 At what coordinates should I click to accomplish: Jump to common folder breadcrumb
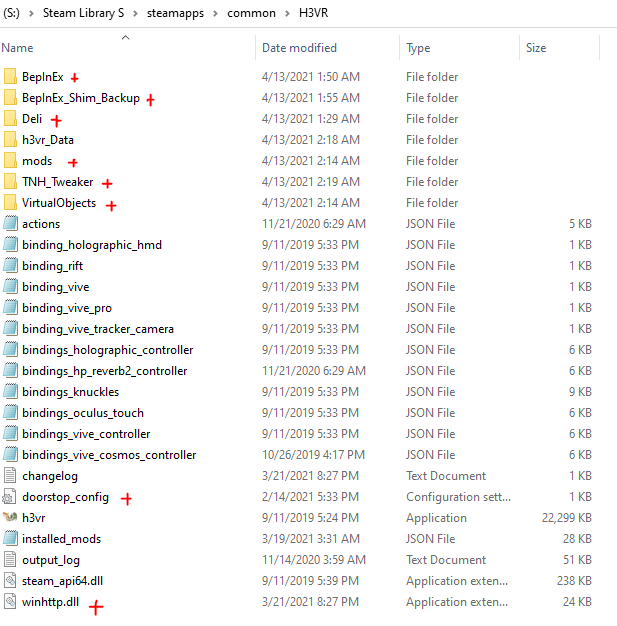pos(251,13)
